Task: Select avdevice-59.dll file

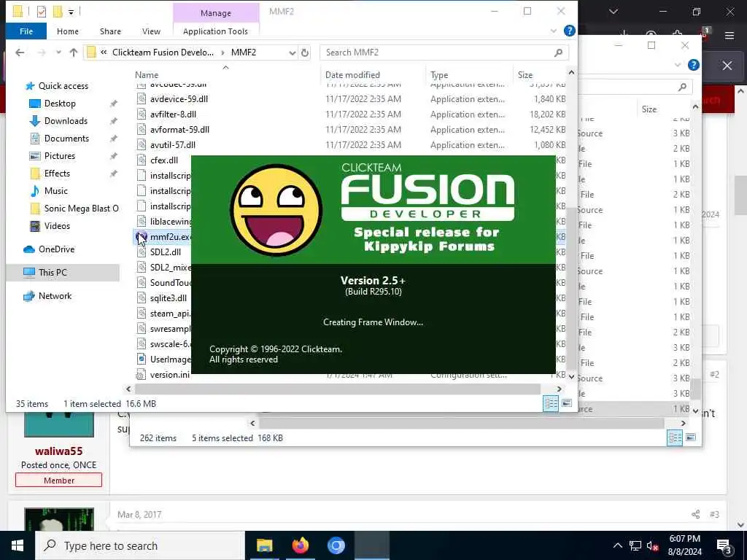Action: pos(179,99)
